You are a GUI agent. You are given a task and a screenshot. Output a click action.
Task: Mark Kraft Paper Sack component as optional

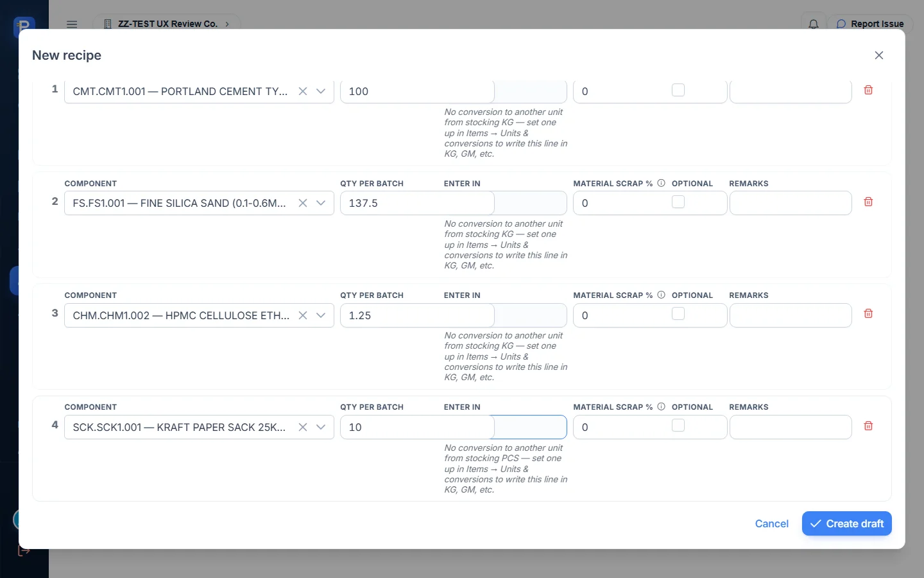(678, 425)
